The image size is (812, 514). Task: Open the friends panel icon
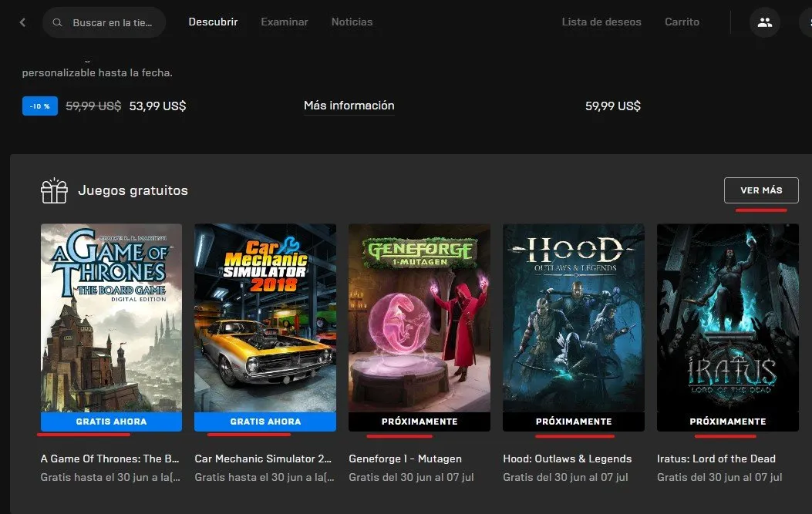pyautogui.click(x=764, y=22)
